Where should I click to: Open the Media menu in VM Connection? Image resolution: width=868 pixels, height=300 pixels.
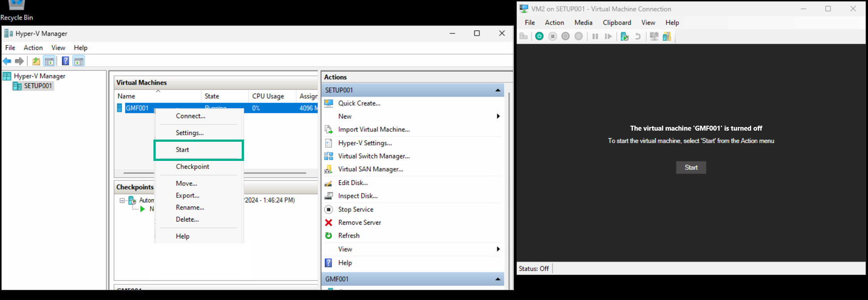(583, 23)
